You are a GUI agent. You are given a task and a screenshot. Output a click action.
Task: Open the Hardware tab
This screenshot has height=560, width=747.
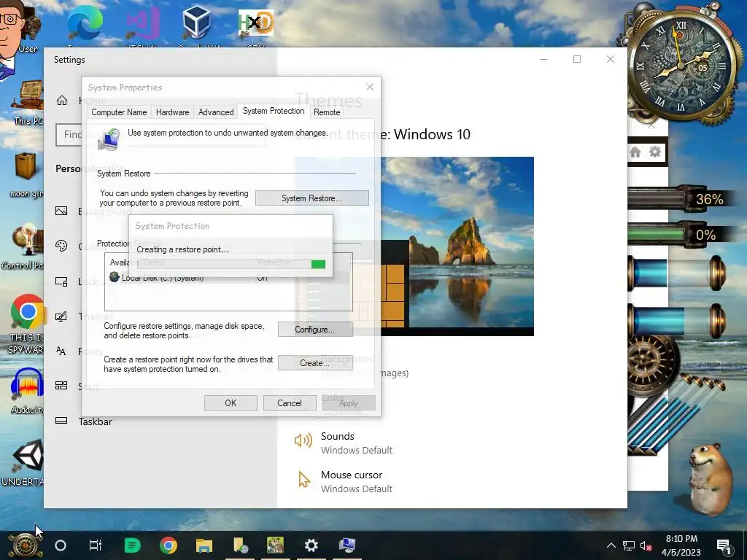pos(172,112)
